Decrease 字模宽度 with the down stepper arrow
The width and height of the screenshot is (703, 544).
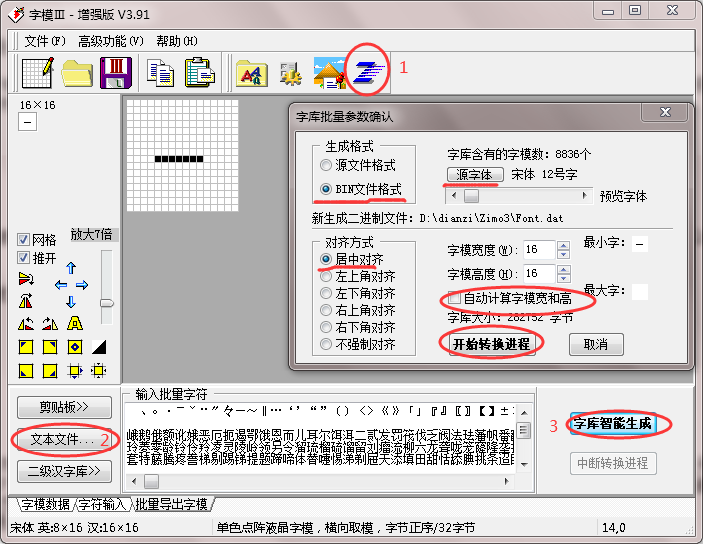(564, 254)
